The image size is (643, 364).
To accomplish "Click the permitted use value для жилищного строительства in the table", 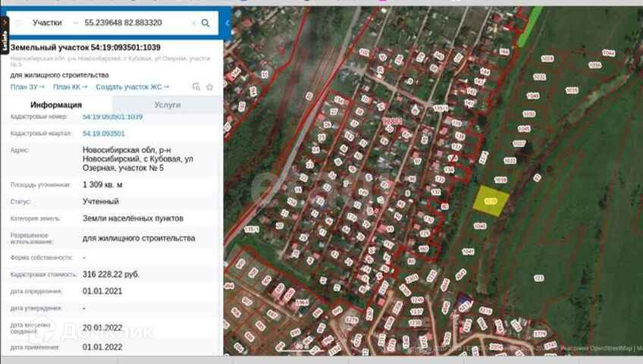I will point(139,239).
